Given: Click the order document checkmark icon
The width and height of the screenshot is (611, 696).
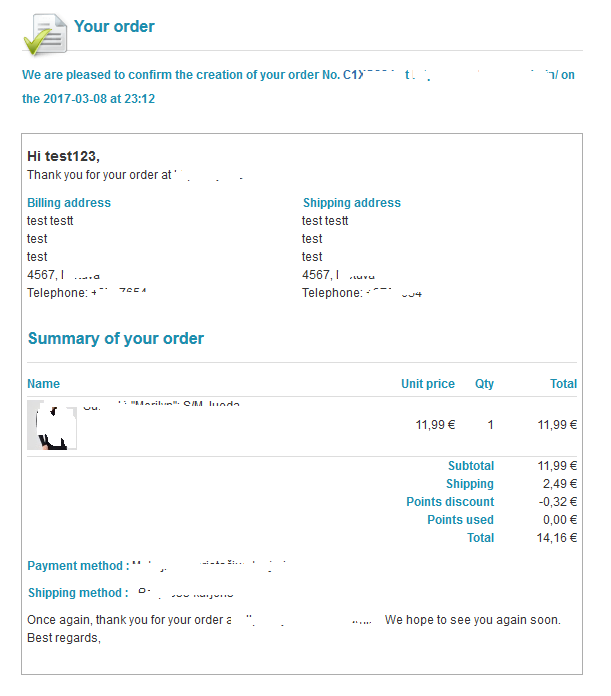Looking at the screenshot, I should [x=45, y=35].
